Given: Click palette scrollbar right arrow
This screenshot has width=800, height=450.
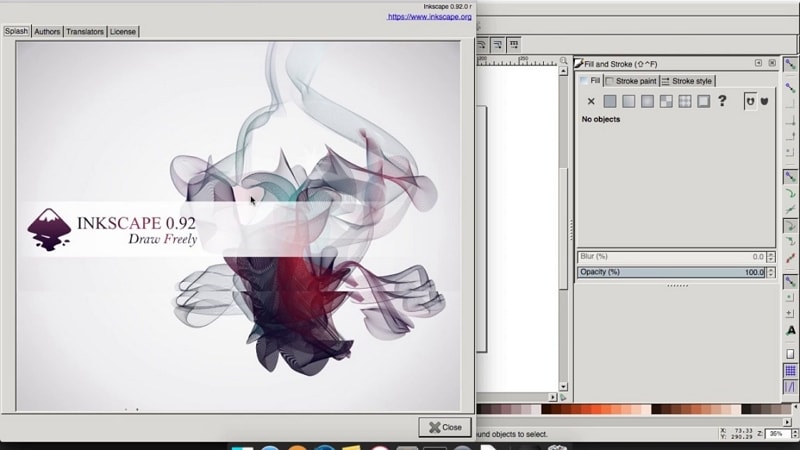Looking at the screenshot, I should point(788,422).
